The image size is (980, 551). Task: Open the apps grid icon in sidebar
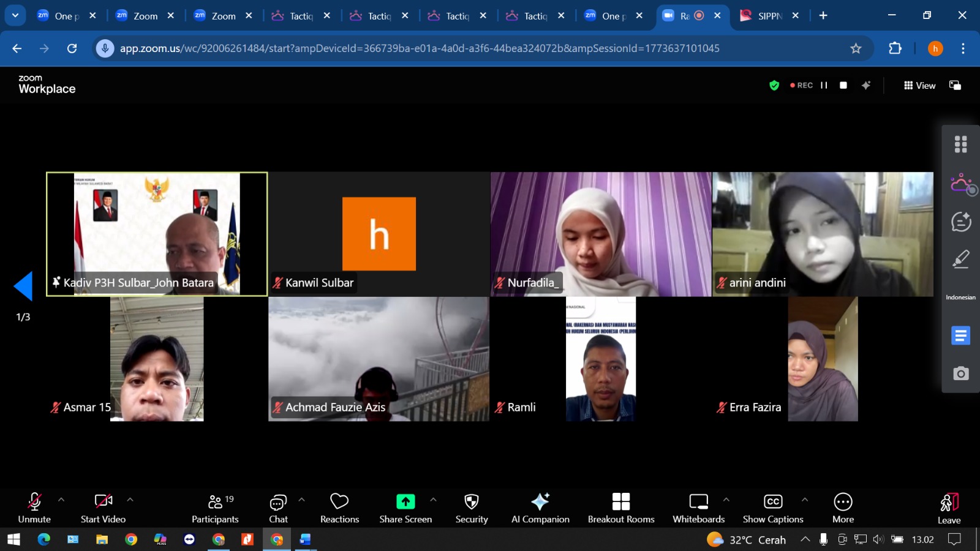pyautogui.click(x=960, y=144)
